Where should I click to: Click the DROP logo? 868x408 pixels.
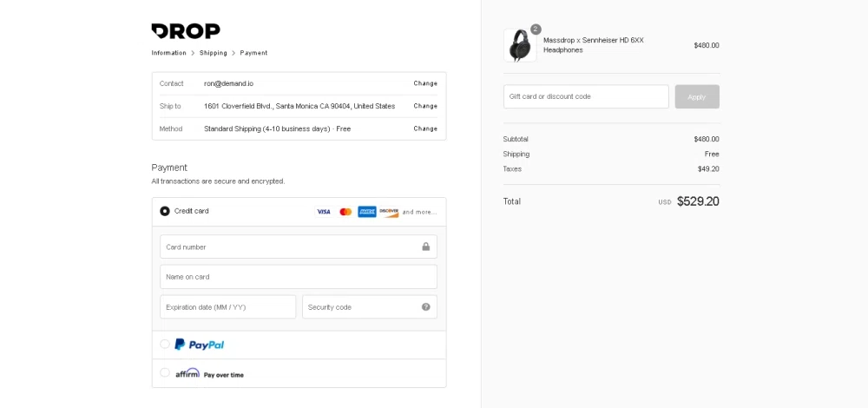tap(186, 31)
